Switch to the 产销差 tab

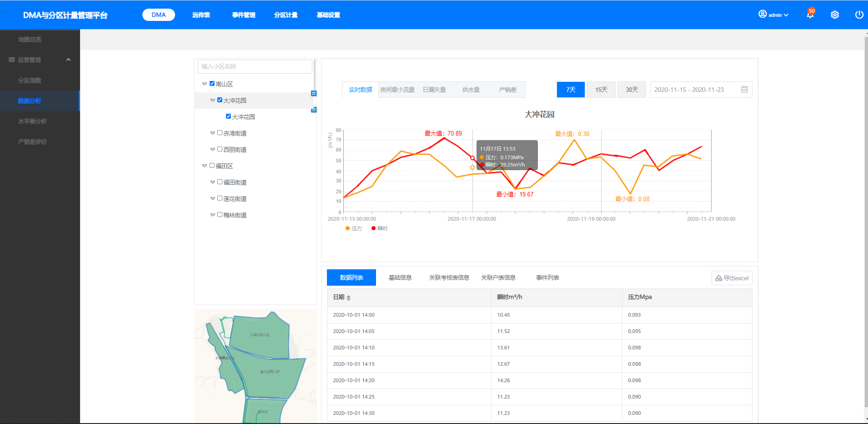pos(507,90)
